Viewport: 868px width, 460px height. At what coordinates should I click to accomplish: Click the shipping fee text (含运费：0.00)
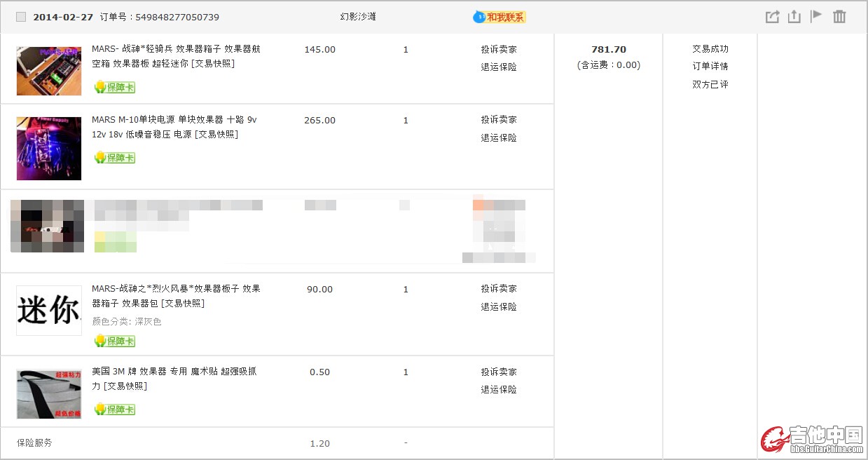609,65
